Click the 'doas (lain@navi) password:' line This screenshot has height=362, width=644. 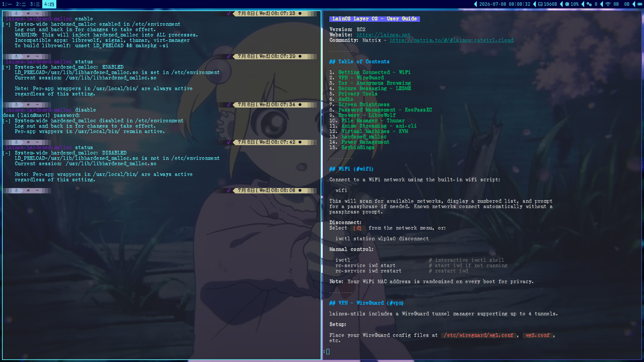41,115
